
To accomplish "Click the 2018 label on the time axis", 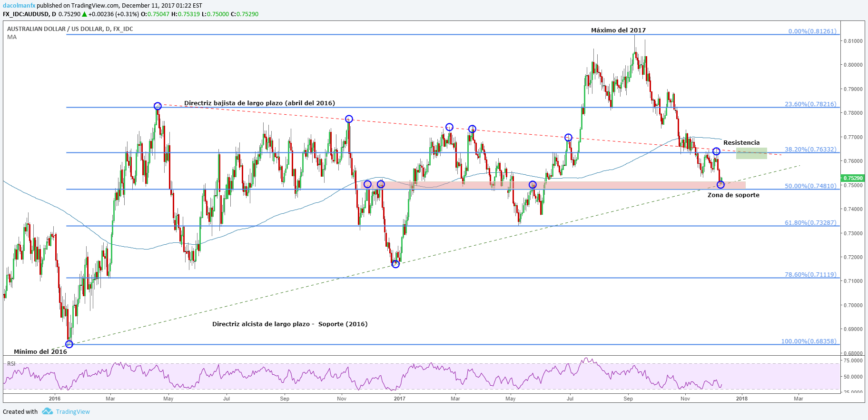I will [x=741, y=399].
